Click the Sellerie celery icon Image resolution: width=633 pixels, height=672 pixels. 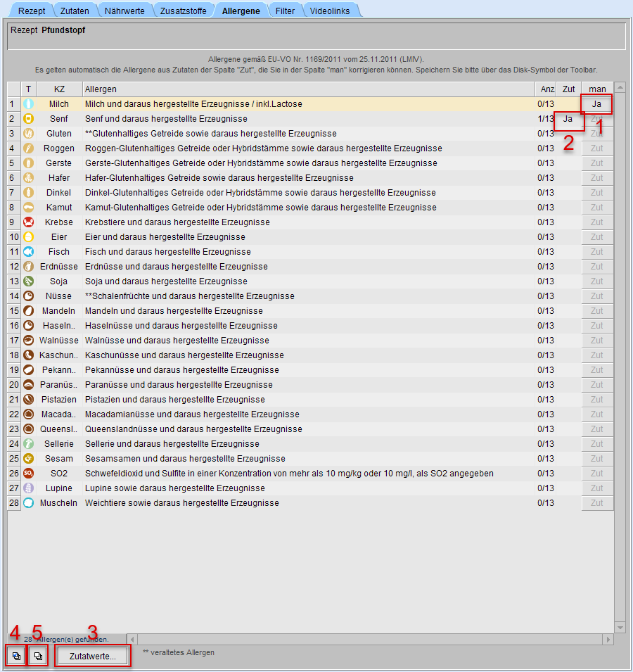click(29, 444)
